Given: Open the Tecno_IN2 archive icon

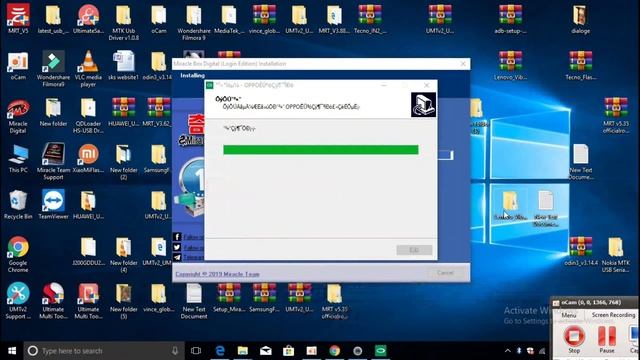Looking at the screenshot, I should 370,19.
